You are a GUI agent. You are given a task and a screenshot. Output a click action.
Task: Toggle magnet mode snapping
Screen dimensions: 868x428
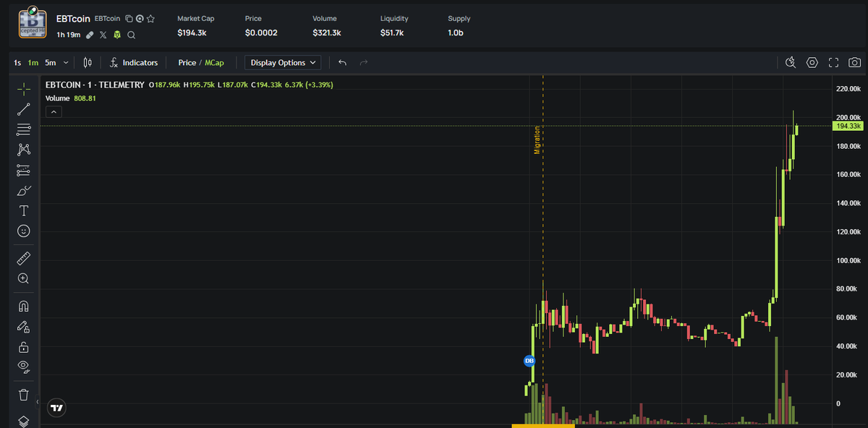tap(23, 306)
